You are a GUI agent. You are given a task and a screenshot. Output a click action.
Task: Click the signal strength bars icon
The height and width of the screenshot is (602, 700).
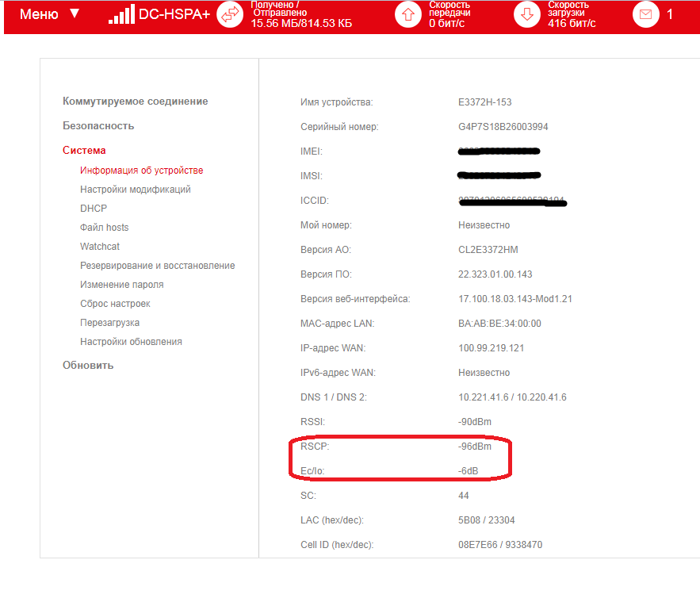tap(121, 14)
